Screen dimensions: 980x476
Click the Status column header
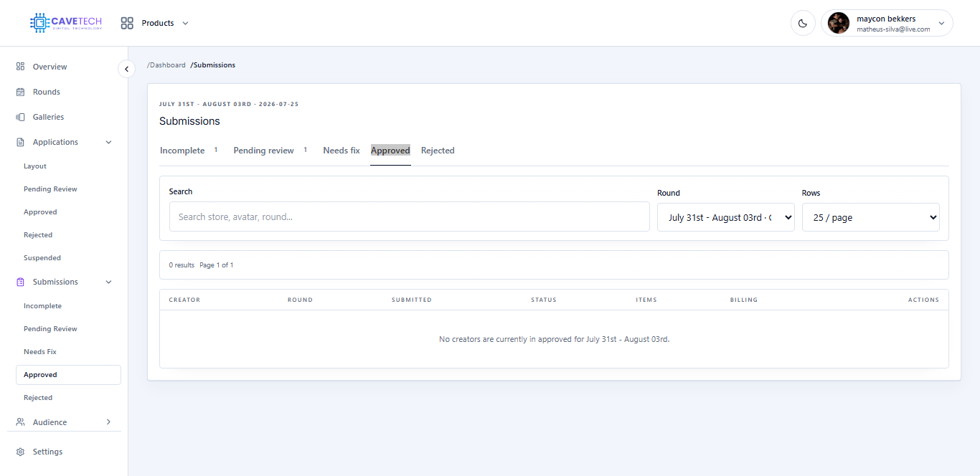(544, 300)
